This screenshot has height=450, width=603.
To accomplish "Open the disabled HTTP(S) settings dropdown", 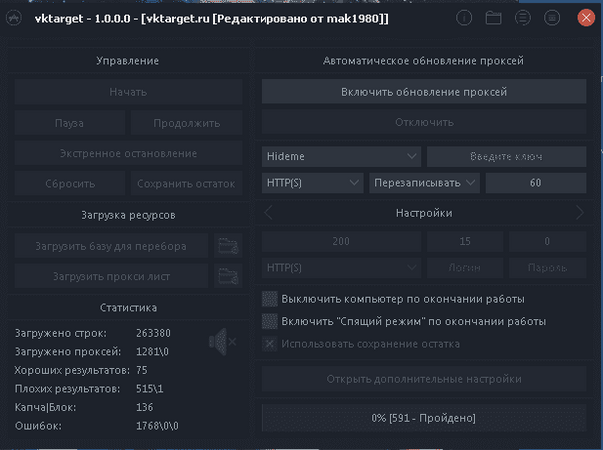I will click(x=341, y=268).
